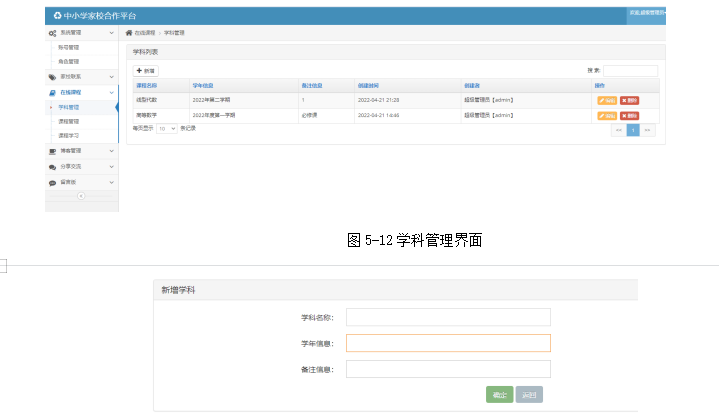Focus the 学年信息 input field

coord(448,343)
